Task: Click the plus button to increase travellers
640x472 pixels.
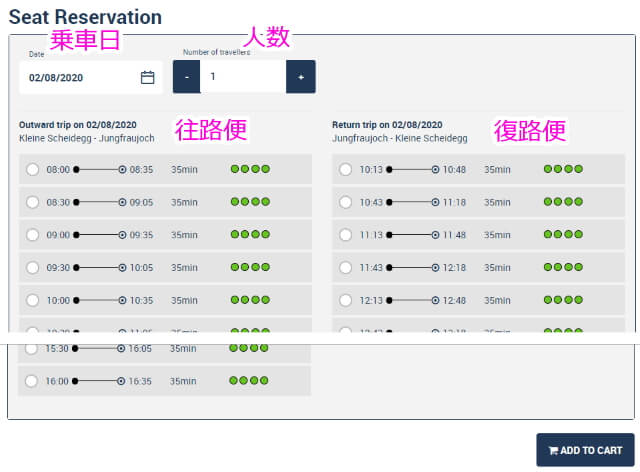Action: coord(301,77)
